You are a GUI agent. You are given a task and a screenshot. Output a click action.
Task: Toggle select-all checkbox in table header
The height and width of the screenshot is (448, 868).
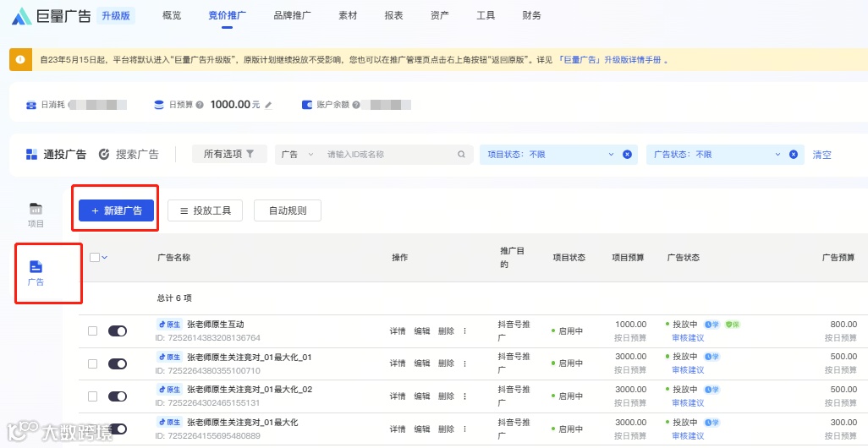[94, 257]
